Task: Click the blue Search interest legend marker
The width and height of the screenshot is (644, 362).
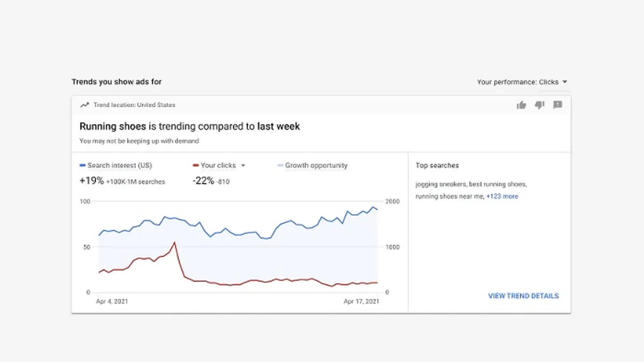Action: pos(83,166)
